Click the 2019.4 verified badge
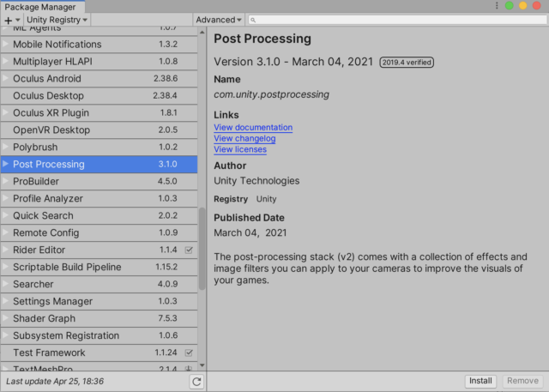The height and width of the screenshot is (392, 549). 407,63
